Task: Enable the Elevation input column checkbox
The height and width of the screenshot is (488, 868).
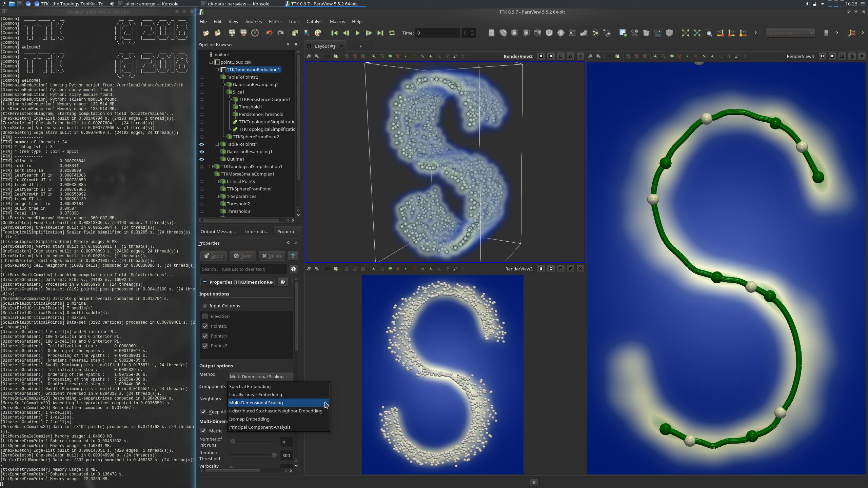Action: (205, 316)
